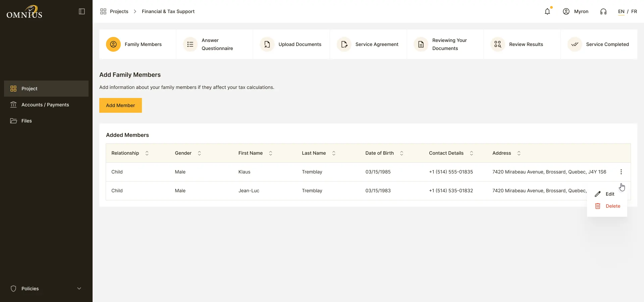
Task: Click the Upload Documents step icon
Action: pyautogui.click(x=267, y=44)
